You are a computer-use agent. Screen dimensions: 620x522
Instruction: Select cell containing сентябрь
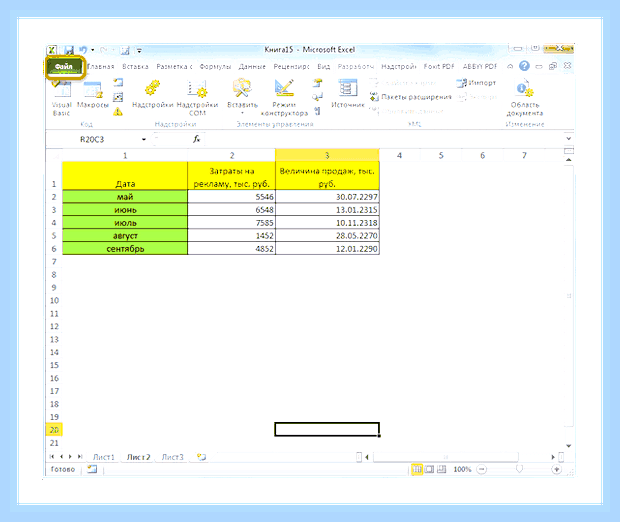[125, 249]
